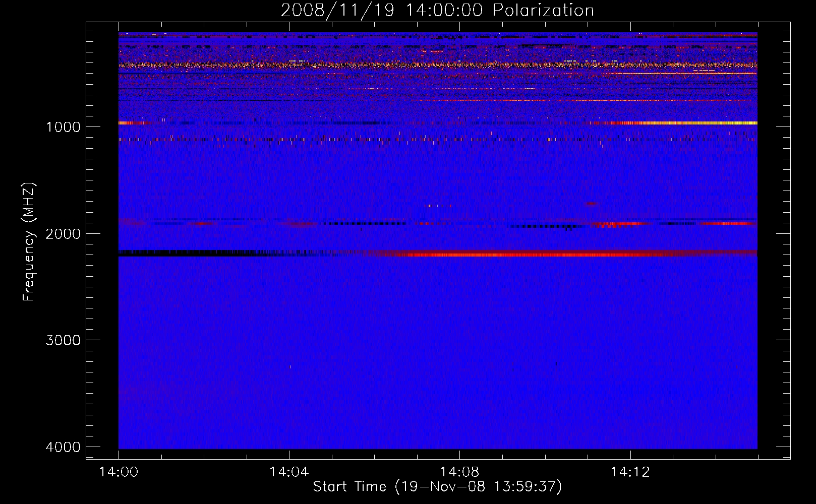Click the 'Start Time (19-Nov-08 13:59:37)' axis label
Viewport: 816px width, 504px height.
(x=437, y=487)
